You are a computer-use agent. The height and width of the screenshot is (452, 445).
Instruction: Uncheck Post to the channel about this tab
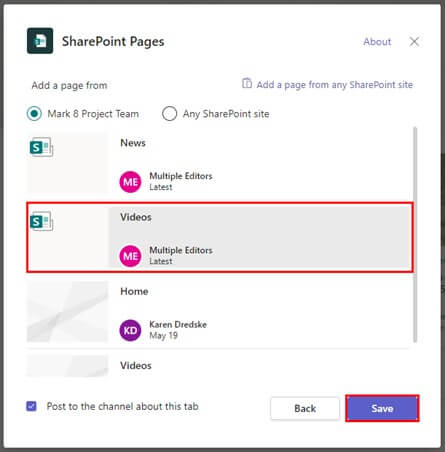click(32, 406)
